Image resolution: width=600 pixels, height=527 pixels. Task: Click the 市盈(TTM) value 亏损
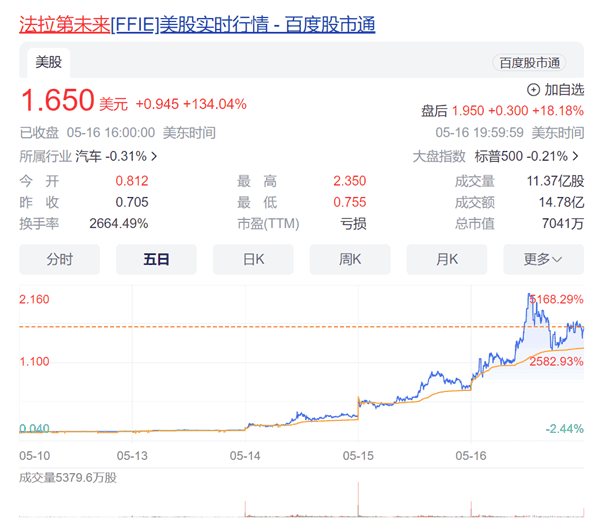[353, 224]
